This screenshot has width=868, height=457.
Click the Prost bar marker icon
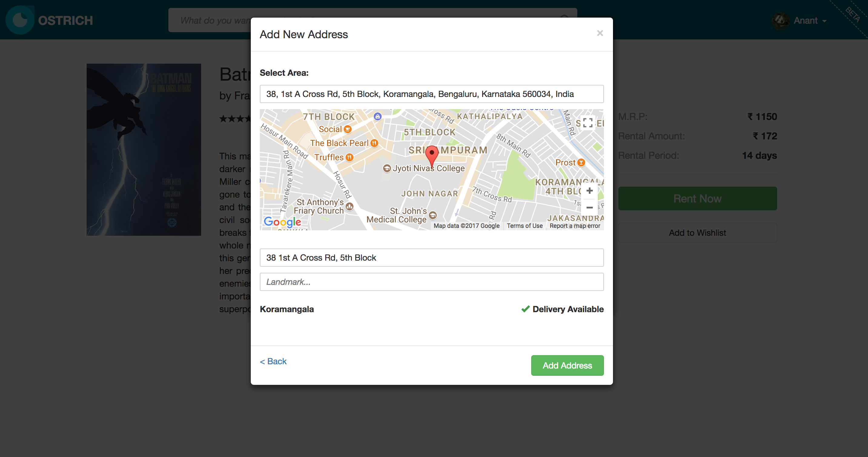pos(581,162)
